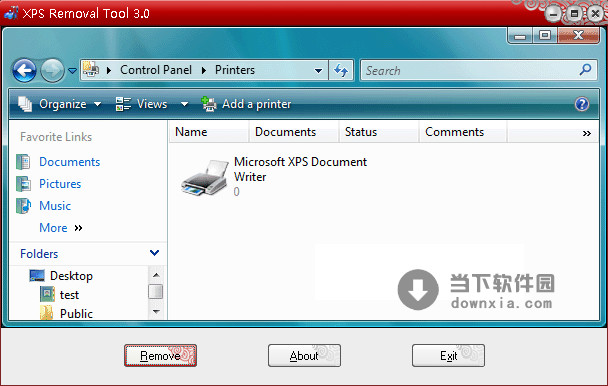Open the Views dropdown arrow
This screenshot has height=386, width=608.
click(185, 104)
